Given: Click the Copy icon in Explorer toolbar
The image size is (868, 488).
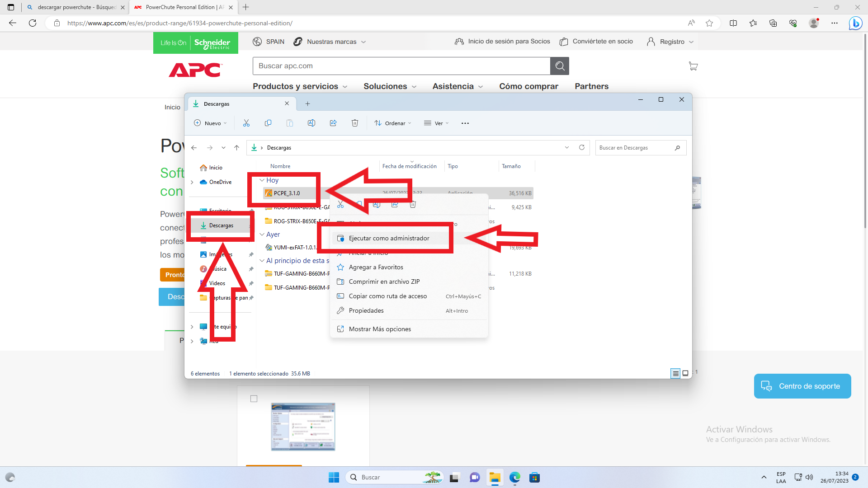Looking at the screenshot, I should tap(268, 123).
